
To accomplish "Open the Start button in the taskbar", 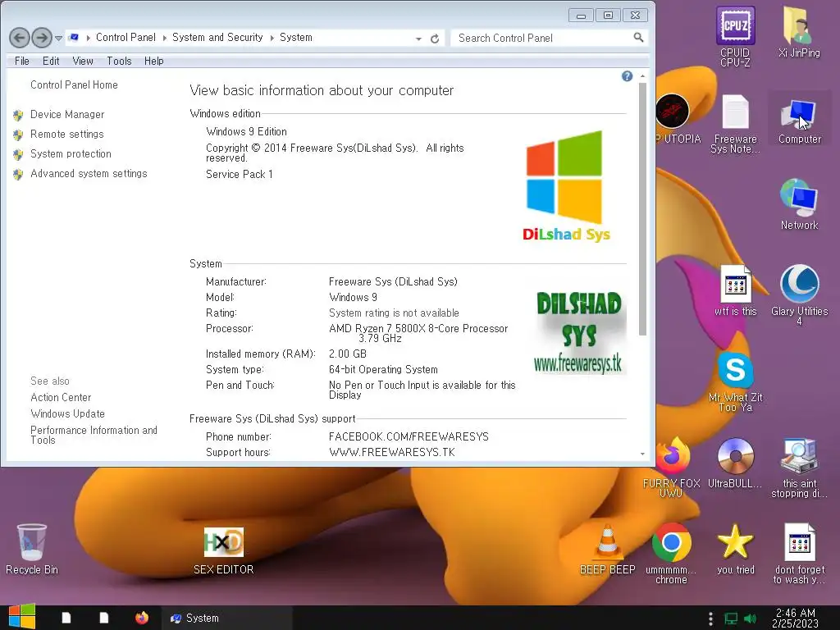I will point(22,617).
